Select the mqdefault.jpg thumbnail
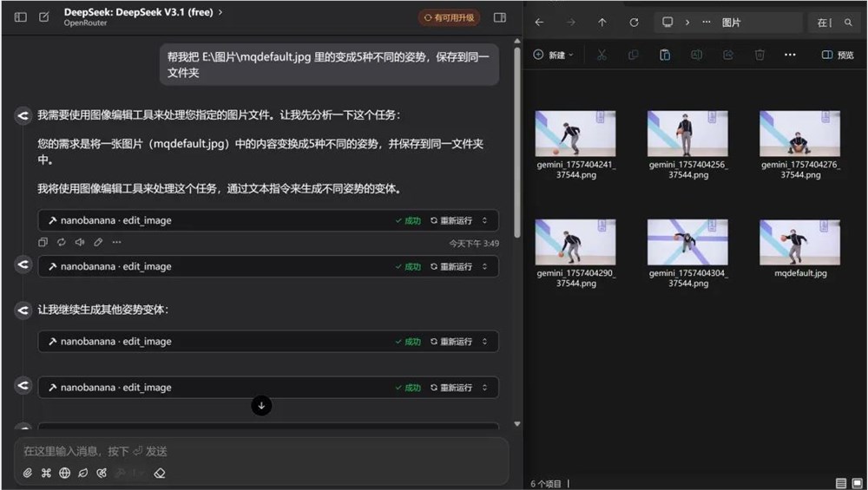 coord(799,242)
